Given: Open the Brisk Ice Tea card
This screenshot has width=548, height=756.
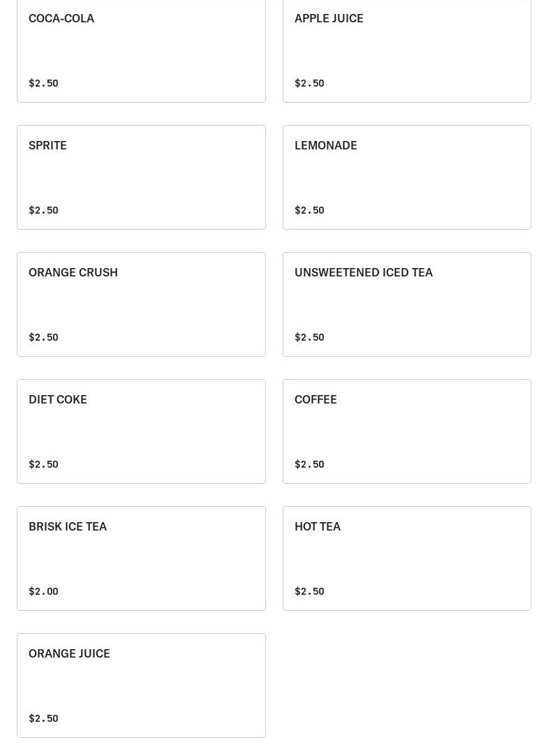Looking at the screenshot, I should point(141,558).
